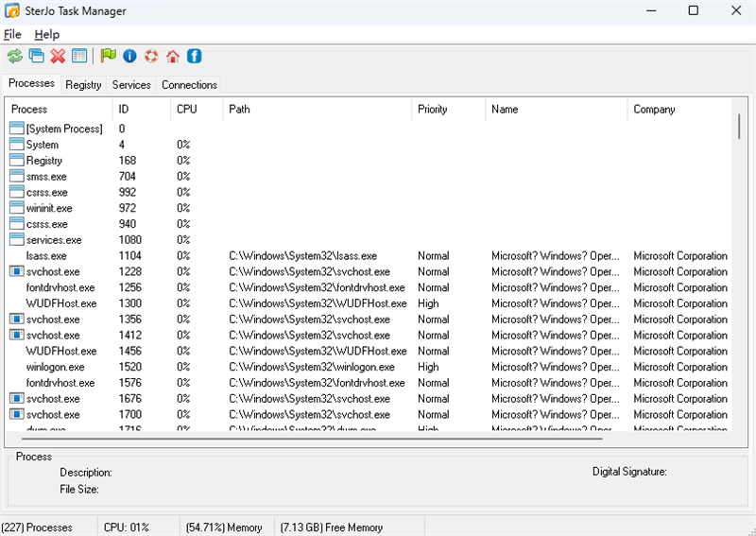Click path C:\Windows\System32\winlogon.exe

(x=312, y=367)
